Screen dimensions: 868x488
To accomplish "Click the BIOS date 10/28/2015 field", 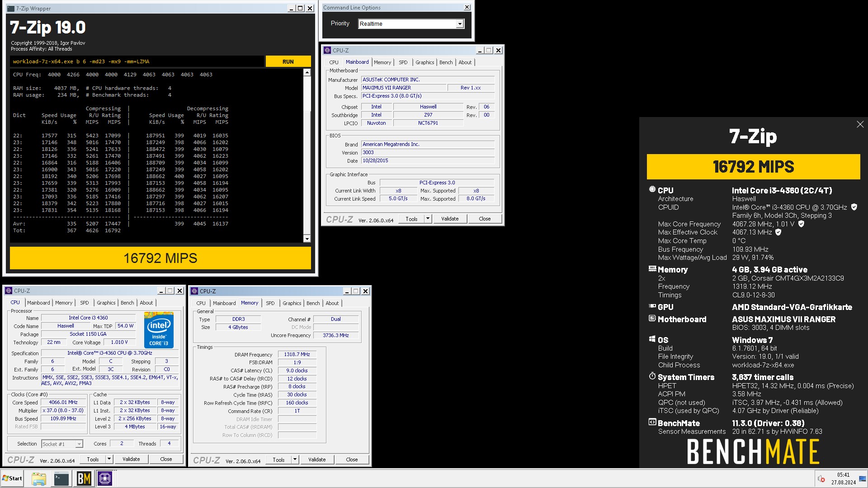I will pos(428,160).
